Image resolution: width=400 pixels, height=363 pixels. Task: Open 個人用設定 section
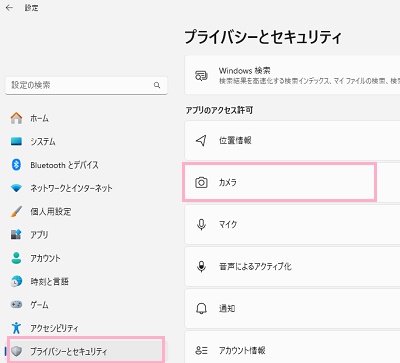(x=86, y=211)
